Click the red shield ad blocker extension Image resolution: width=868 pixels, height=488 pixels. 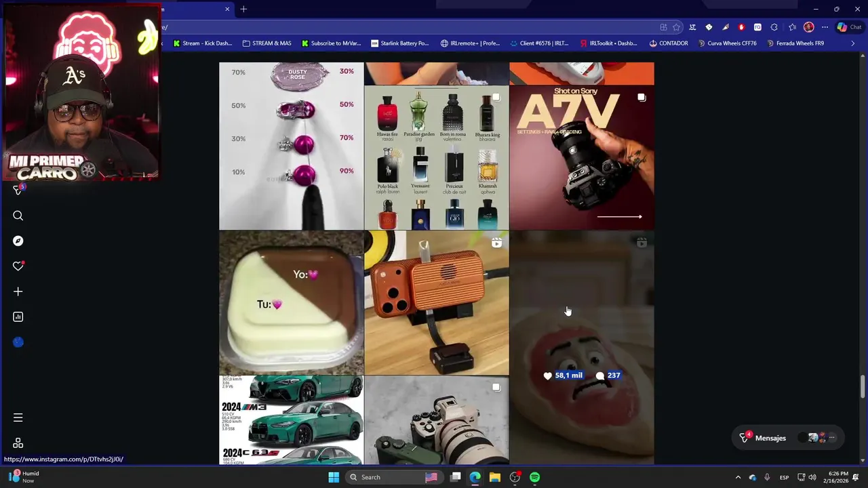coord(741,27)
